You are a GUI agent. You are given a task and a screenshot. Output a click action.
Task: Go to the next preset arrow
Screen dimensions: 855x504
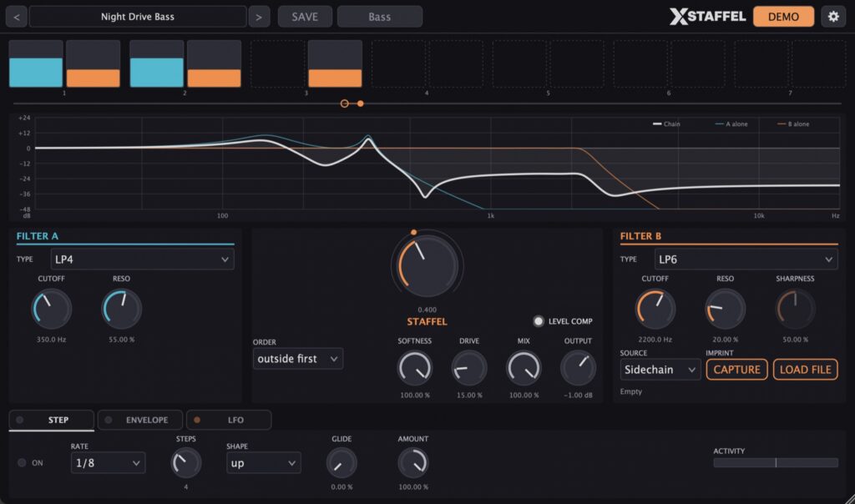point(259,17)
